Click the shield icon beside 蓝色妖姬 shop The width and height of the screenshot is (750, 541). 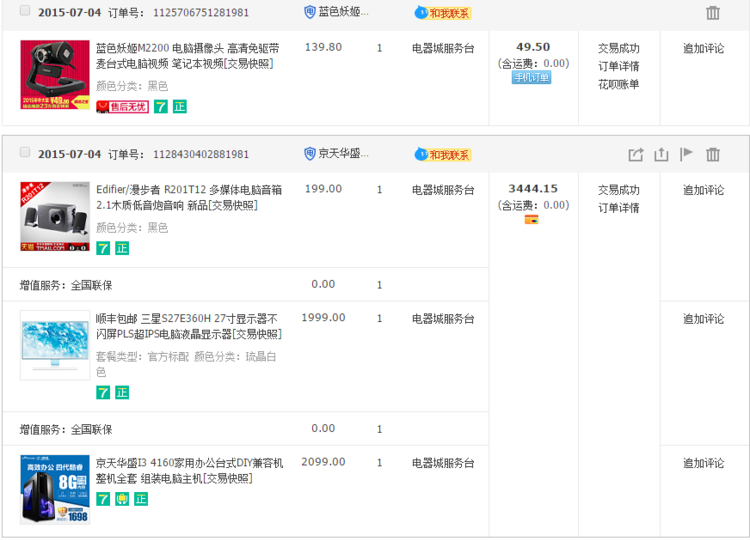click(x=310, y=12)
